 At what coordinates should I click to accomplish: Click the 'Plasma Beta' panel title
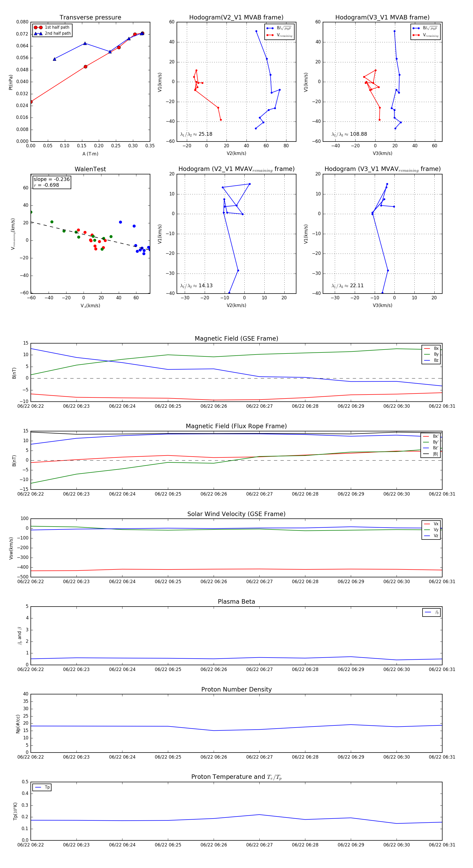coord(236,602)
